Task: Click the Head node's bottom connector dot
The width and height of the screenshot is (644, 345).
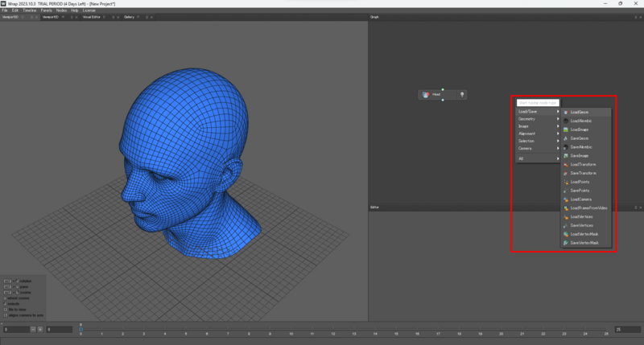Action: tap(443, 100)
